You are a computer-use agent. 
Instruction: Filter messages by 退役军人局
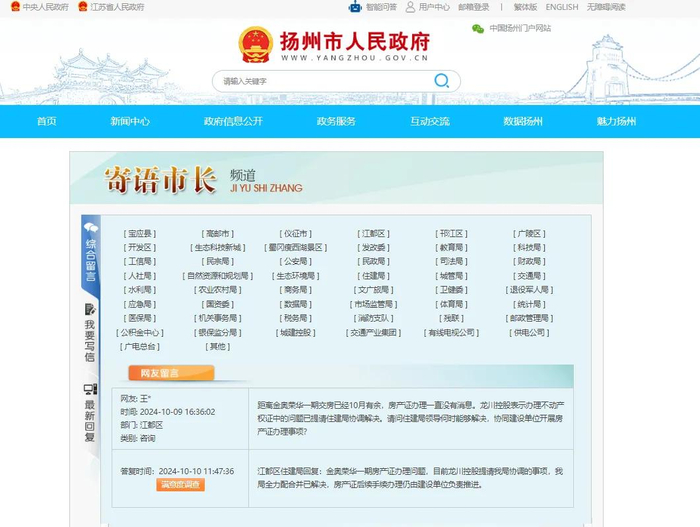529,290
